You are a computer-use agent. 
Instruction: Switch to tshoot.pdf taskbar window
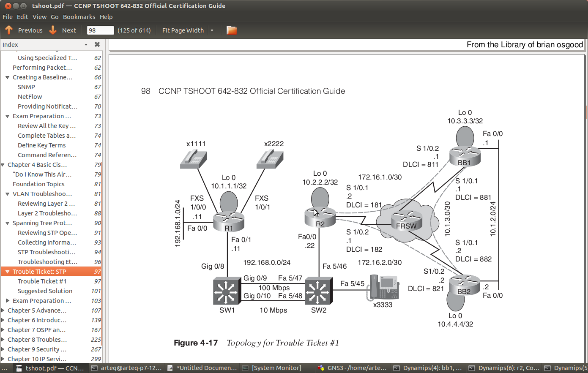coord(50,368)
